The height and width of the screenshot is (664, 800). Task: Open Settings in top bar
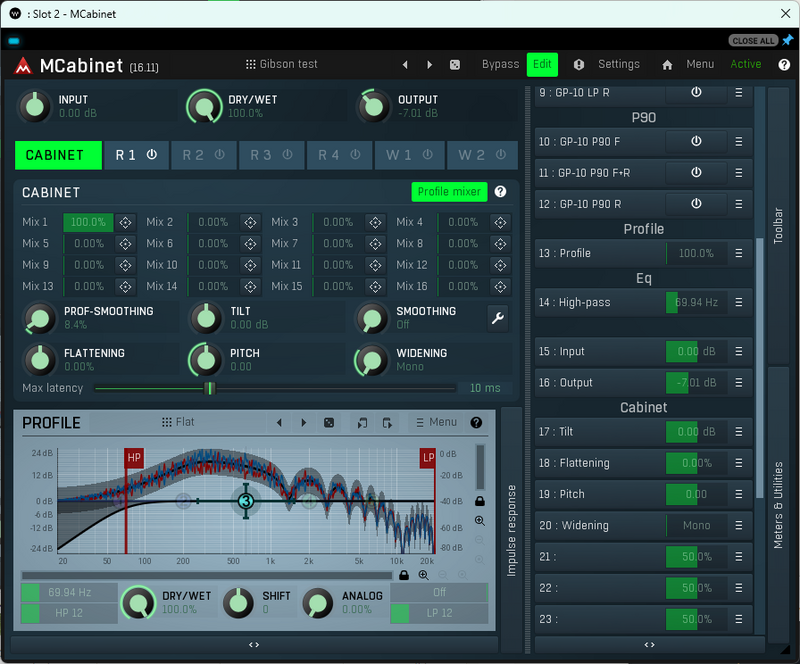pos(619,64)
